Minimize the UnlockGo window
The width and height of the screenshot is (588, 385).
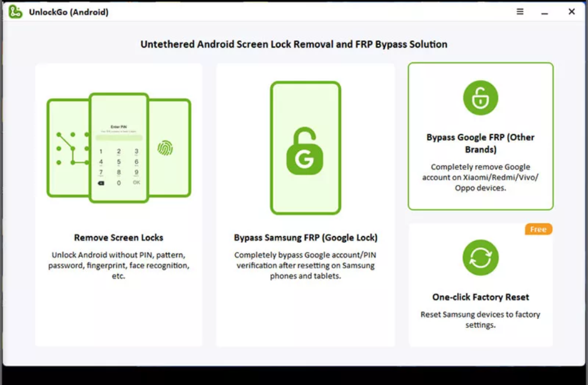545,14
